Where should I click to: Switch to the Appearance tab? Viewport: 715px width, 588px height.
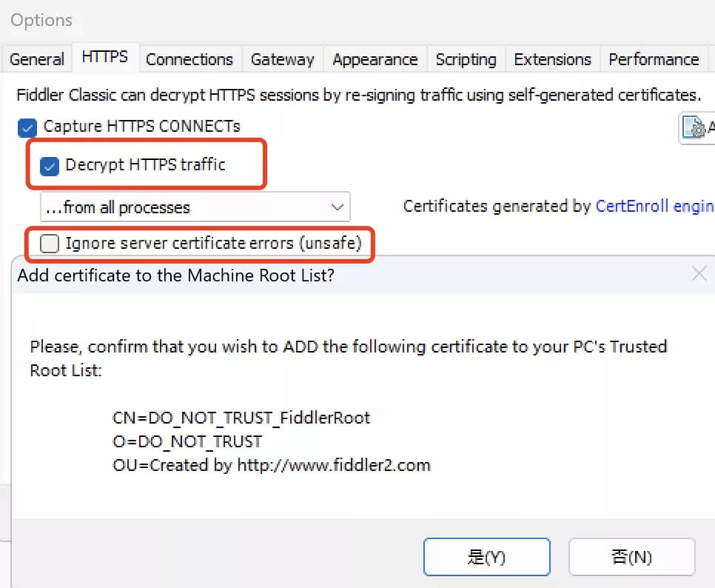tap(375, 59)
